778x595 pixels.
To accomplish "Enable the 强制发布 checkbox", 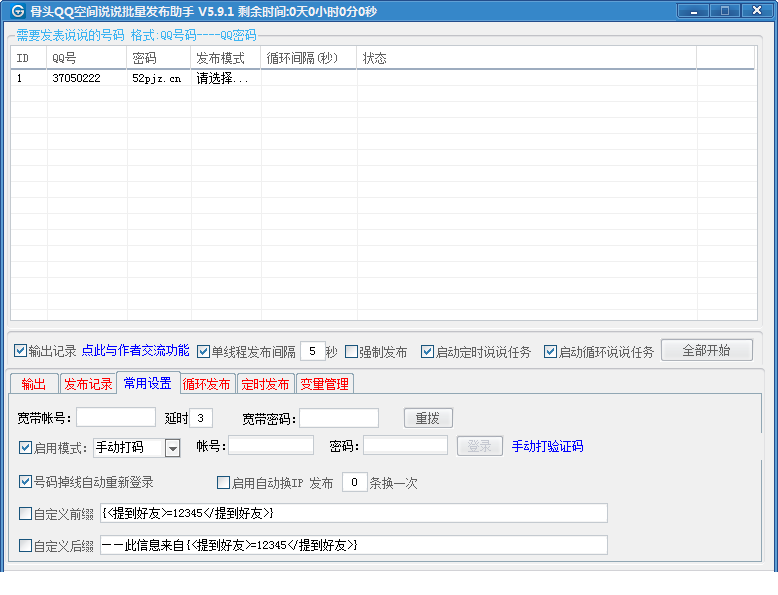I will pyautogui.click(x=351, y=351).
